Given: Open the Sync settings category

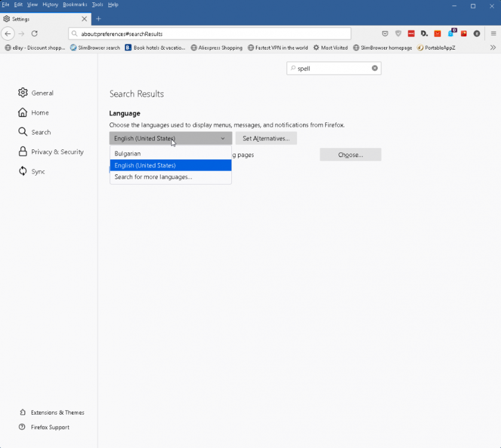Looking at the screenshot, I should click(x=32, y=171).
